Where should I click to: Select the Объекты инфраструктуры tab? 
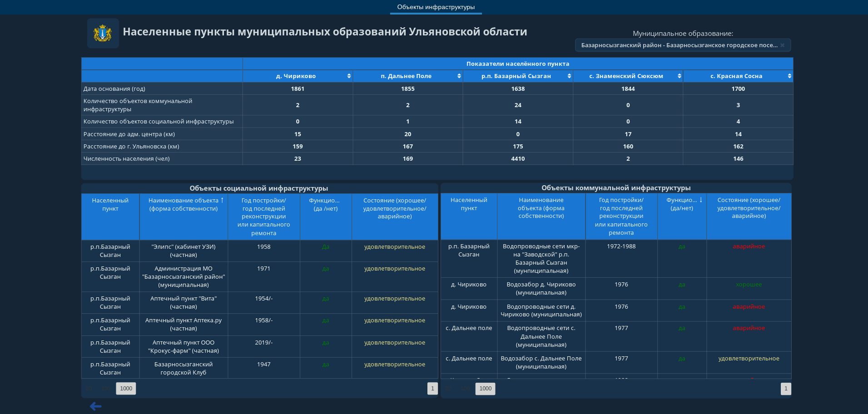point(436,7)
